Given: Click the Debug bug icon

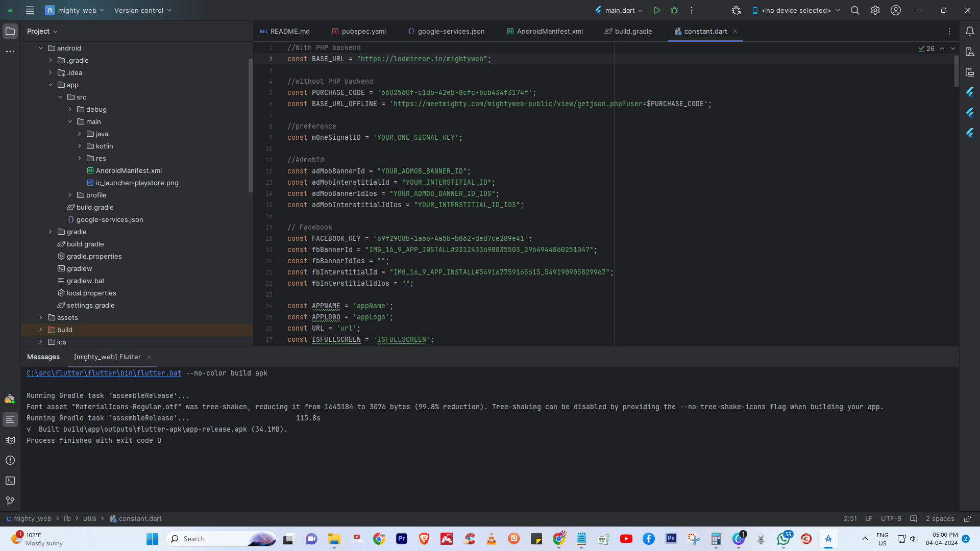Looking at the screenshot, I should click(674, 10).
